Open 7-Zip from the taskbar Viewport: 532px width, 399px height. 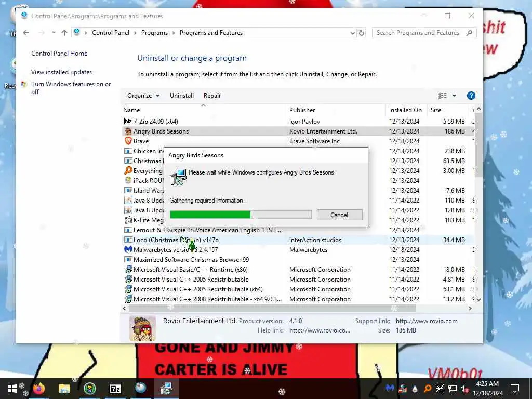pos(115,389)
